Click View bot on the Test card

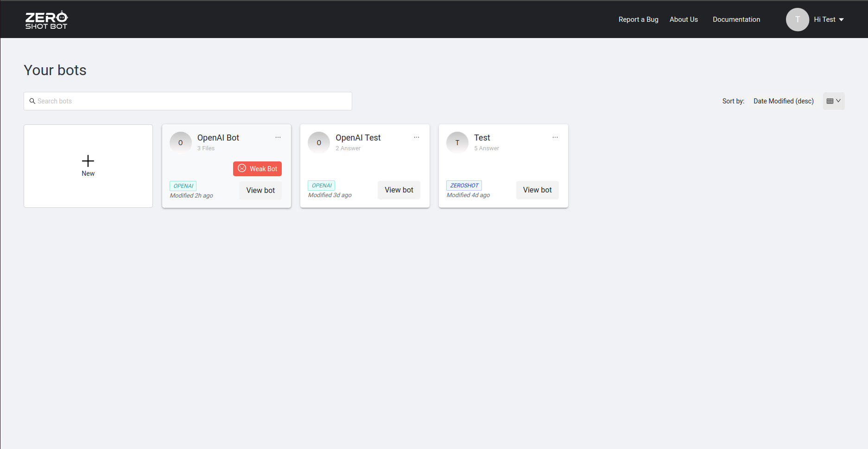pos(537,190)
